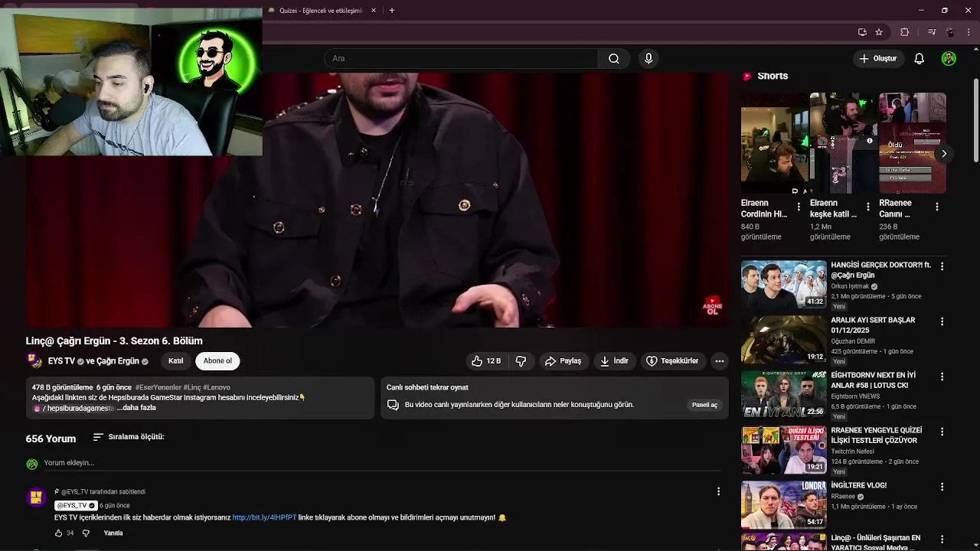Click the Ara search input field
Viewport: 980px width, 551px height.
[x=461, y=58]
